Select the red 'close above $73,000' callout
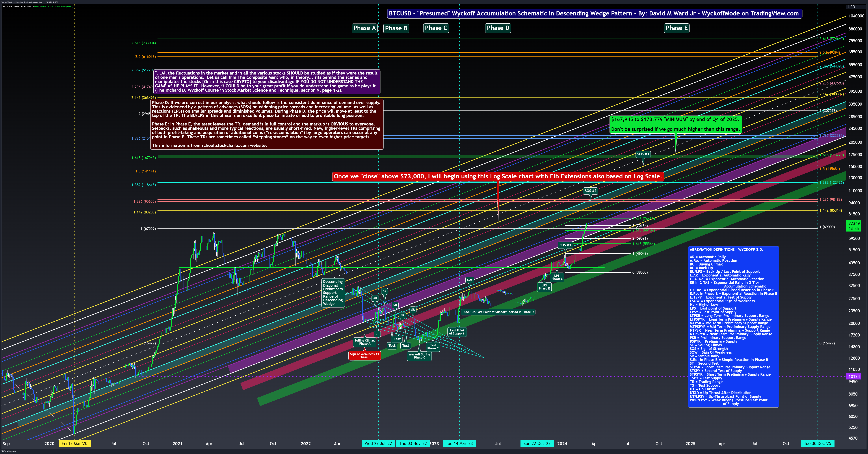The image size is (868, 454). pyautogui.click(x=498, y=177)
